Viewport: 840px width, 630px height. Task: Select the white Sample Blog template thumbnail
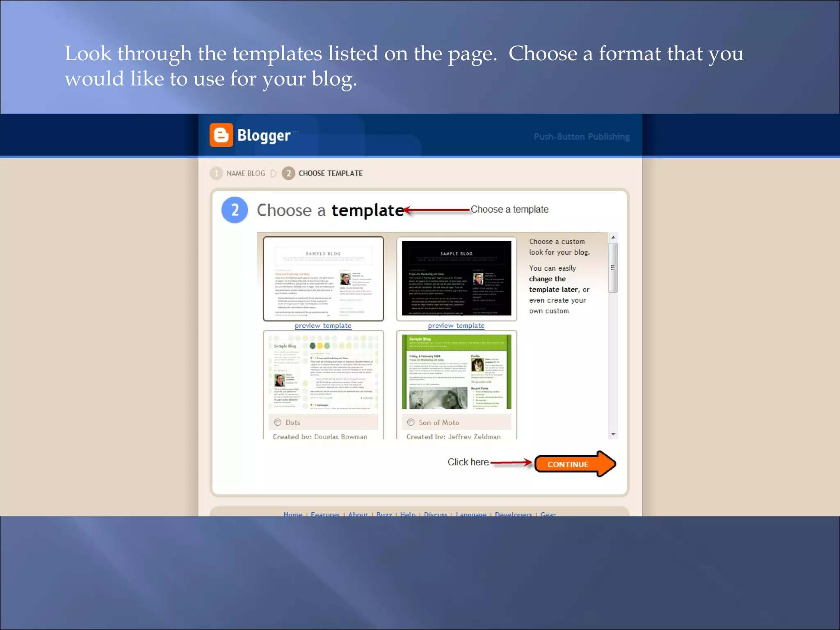click(x=323, y=278)
